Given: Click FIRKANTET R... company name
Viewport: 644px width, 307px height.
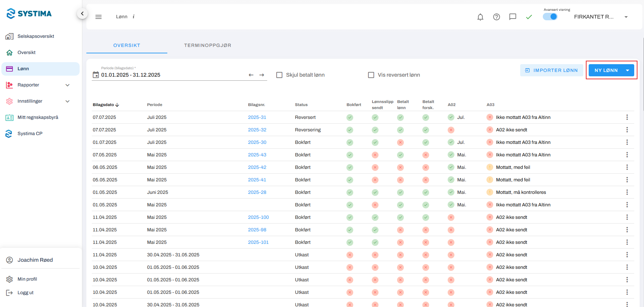Looking at the screenshot, I should click(x=594, y=17).
